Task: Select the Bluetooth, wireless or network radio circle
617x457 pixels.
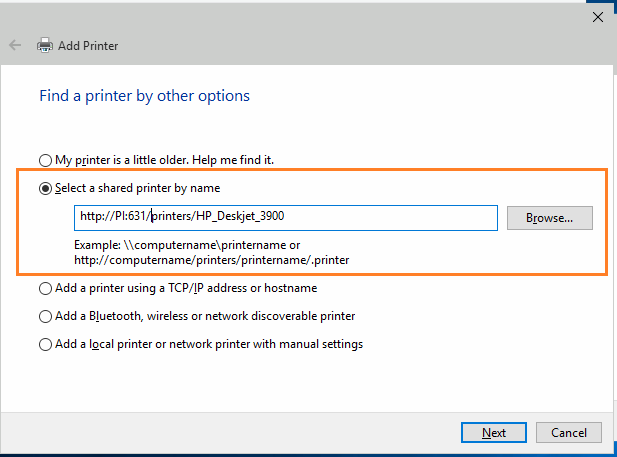Action: 45,316
